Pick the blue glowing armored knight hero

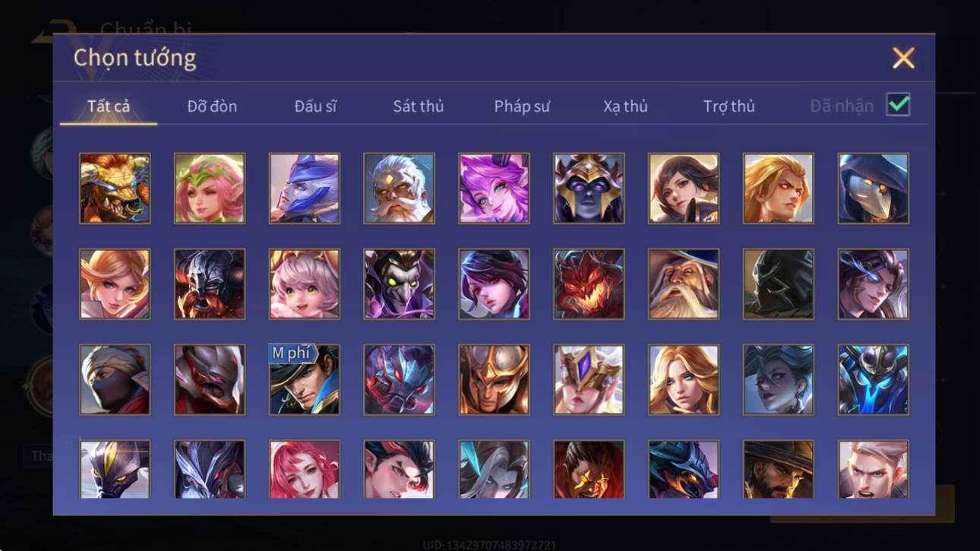click(873, 380)
